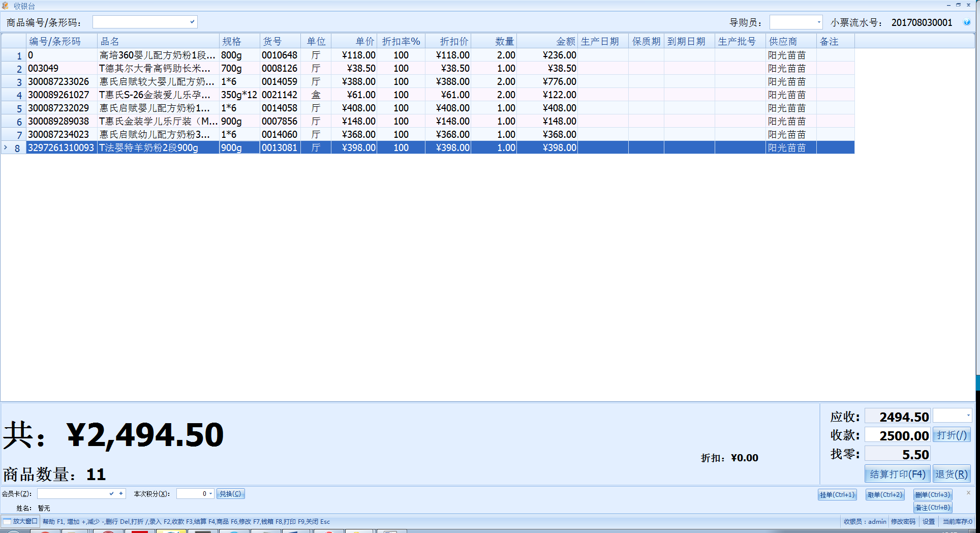Click in the 收款 payment amount field

click(x=897, y=435)
